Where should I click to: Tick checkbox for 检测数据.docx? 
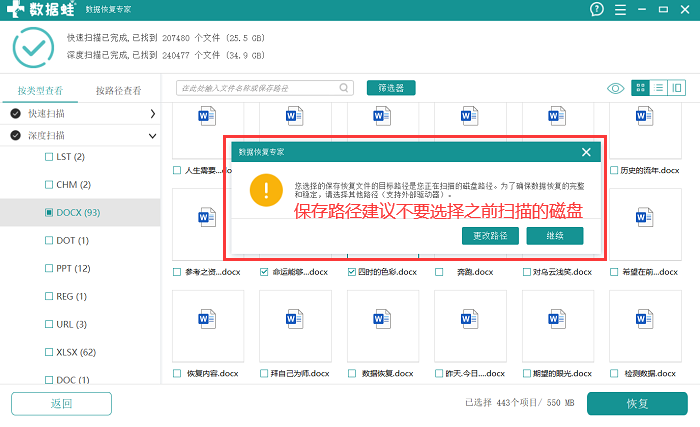(614, 373)
